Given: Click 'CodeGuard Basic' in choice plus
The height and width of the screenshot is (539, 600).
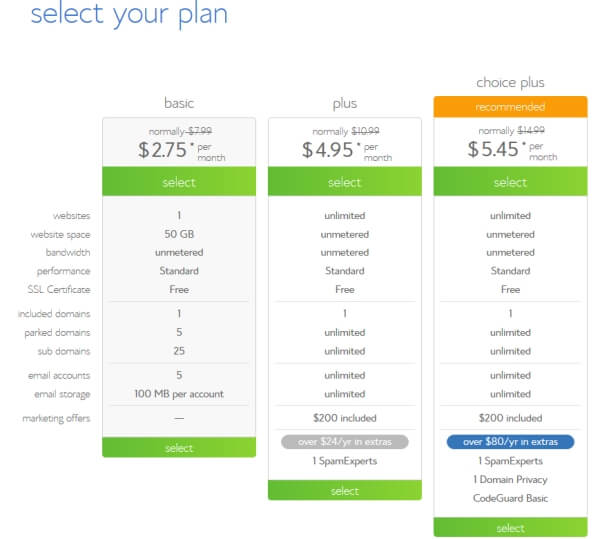Looking at the screenshot, I should tap(510, 497).
